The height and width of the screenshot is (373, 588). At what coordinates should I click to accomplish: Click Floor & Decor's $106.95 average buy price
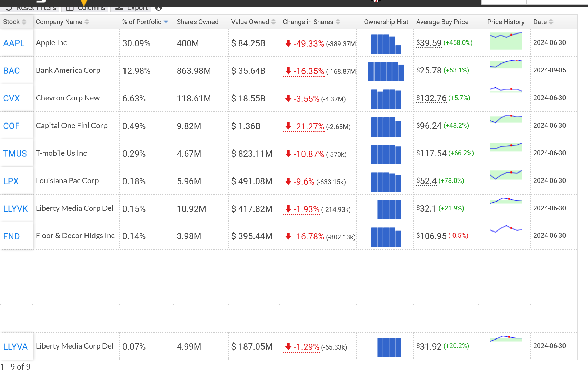(431, 236)
